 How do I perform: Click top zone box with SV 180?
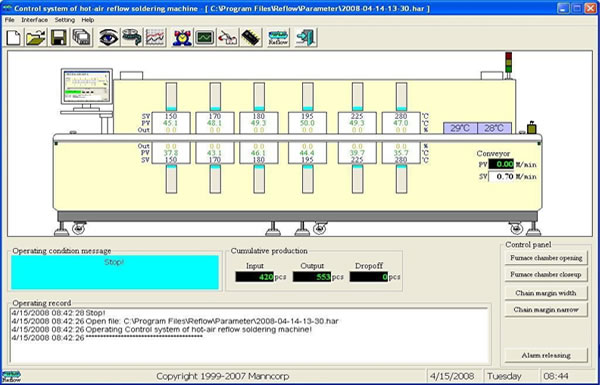click(259, 123)
